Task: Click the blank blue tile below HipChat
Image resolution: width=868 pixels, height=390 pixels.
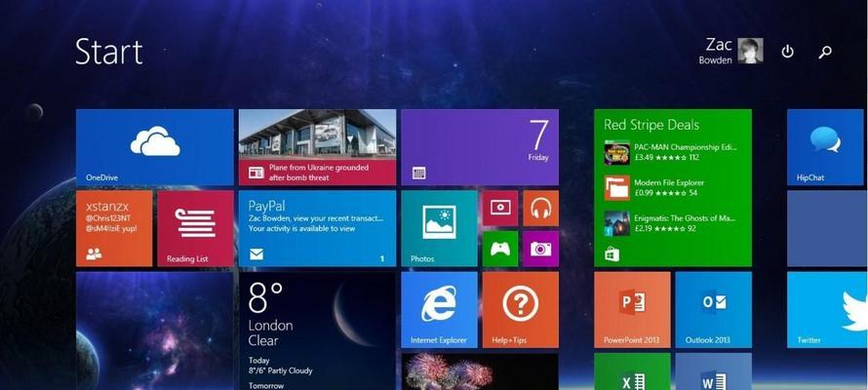Action: pyautogui.click(x=828, y=228)
